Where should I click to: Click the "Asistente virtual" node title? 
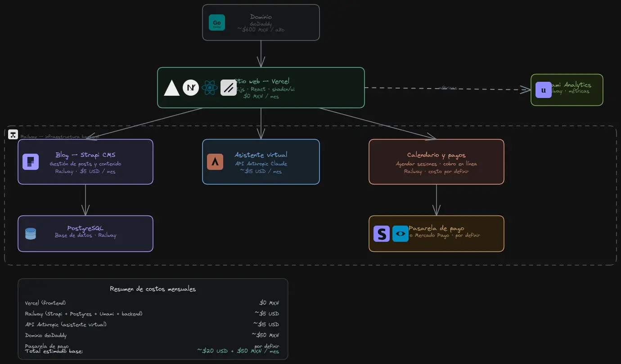click(x=261, y=155)
